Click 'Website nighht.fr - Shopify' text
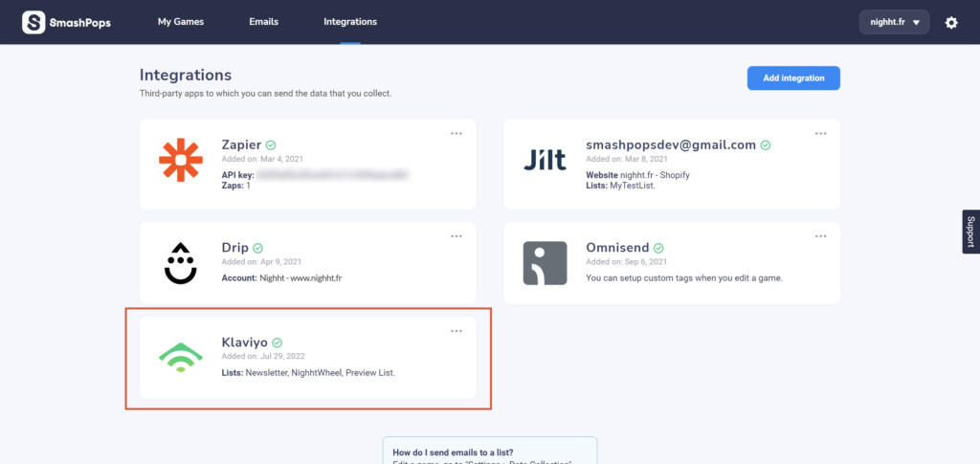Viewport: 980px width, 464px height. 638,175
